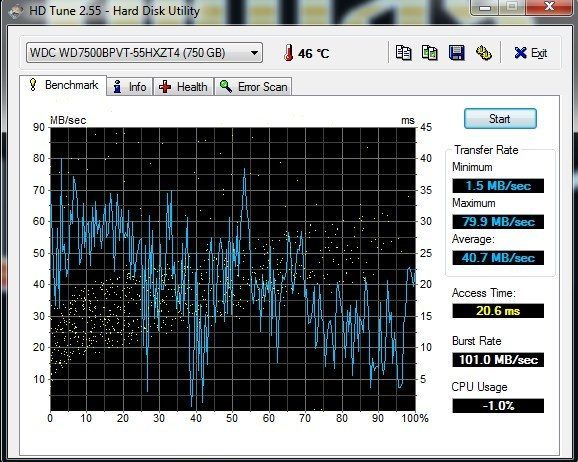Click the 46 °C temperature readout
578x462 pixels.
[x=313, y=53]
